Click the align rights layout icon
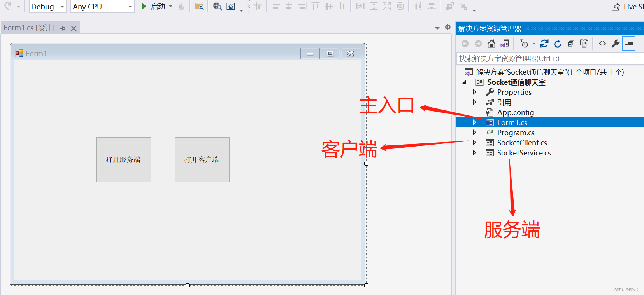This screenshot has width=644, height=295. (302, 6)
